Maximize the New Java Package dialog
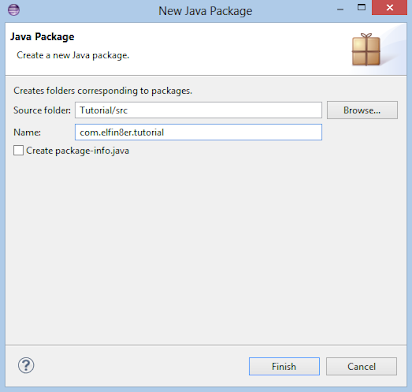 [361, 7]
